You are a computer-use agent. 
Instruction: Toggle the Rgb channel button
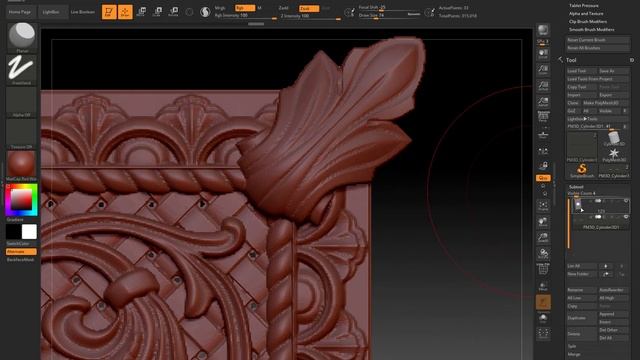[x=245, y=8]
